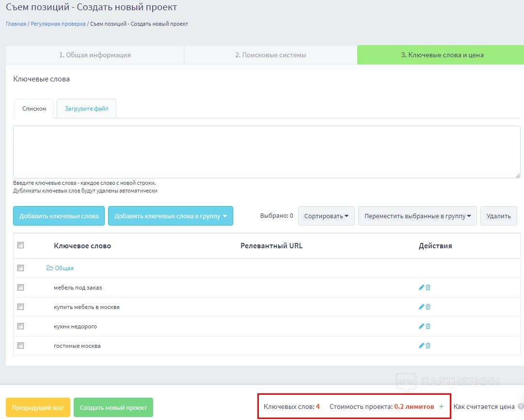The image size is (524, 420).
Task: Click into the keywords text area
Action: click(267, 152)
